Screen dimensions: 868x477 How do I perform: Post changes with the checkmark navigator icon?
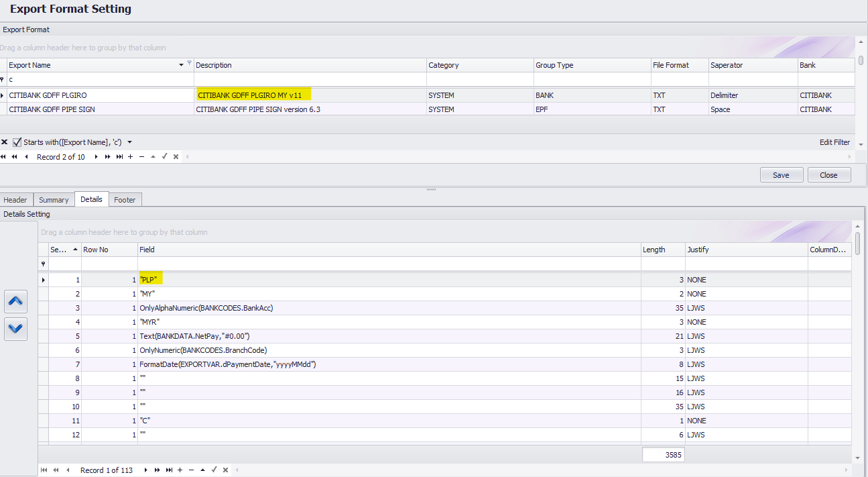point(214,470)
